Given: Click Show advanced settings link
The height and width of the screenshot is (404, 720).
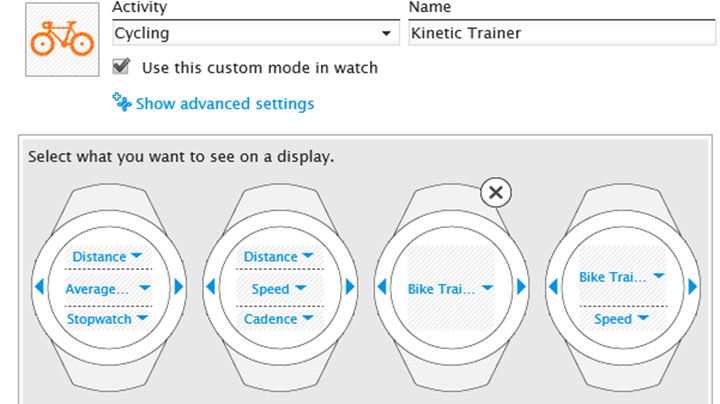Looking at the screenshot, I should point(225,104).
